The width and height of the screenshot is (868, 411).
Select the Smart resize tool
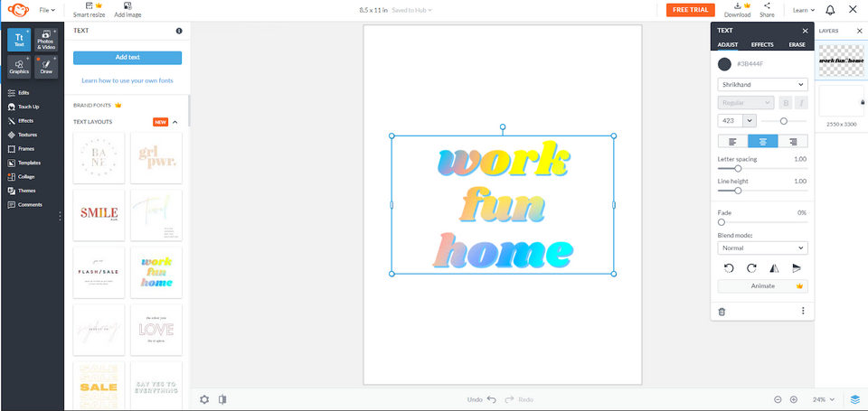click(x=90, y=10)
